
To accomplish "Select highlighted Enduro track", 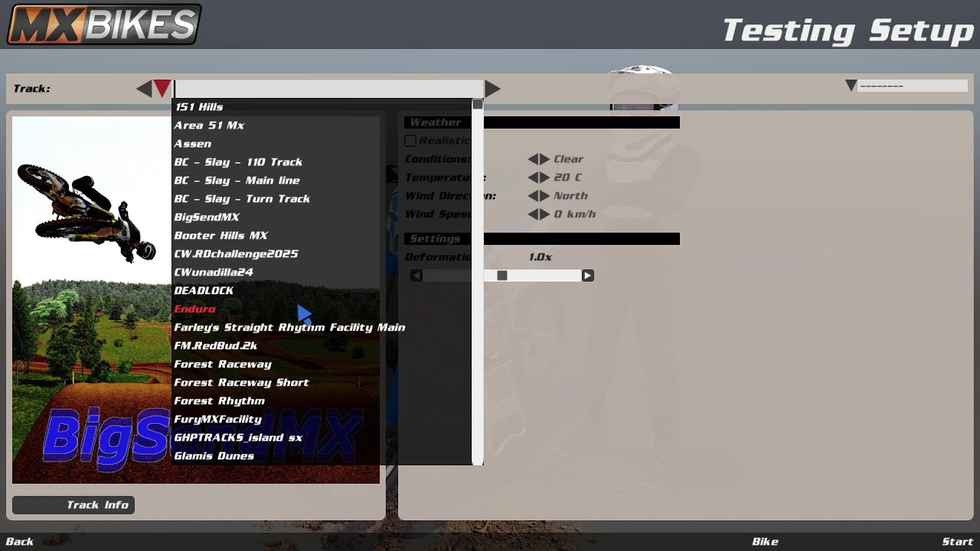I will coord(194,309).
